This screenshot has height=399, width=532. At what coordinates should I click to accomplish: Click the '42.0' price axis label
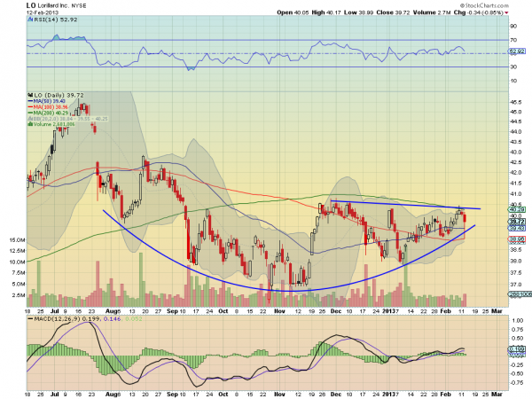tap(516, 173)
